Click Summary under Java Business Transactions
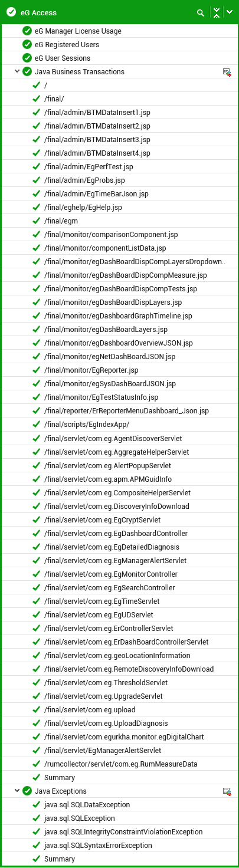Image resolution: width=239 pixels, height=868 pixels. pos(60,778)
